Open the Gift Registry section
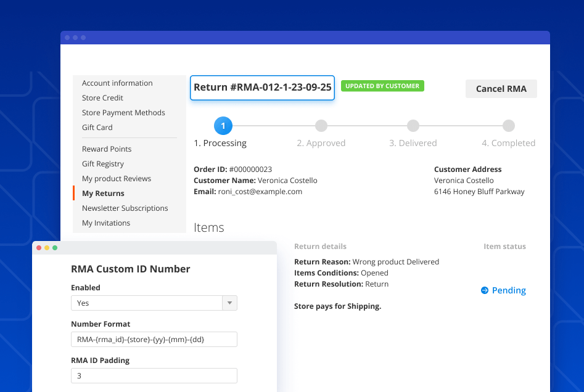The width and height of the screenshot is (584, 392). pyautogui.click(x=102, y=163)
